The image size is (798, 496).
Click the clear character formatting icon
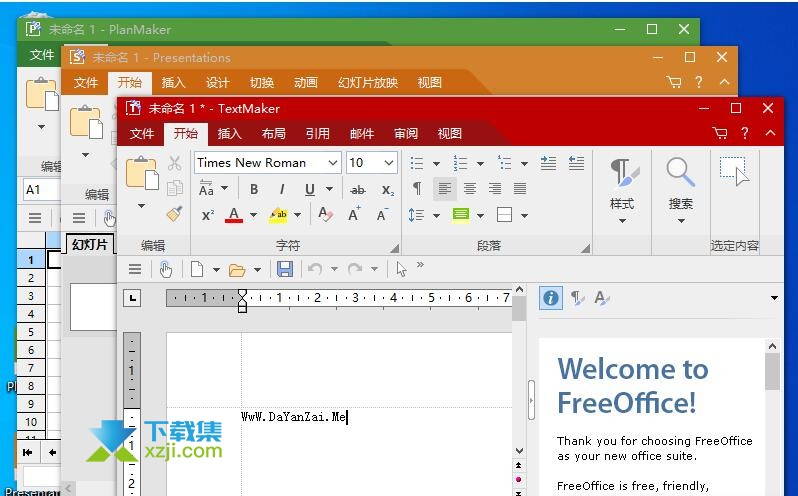[x=325, y=215]
